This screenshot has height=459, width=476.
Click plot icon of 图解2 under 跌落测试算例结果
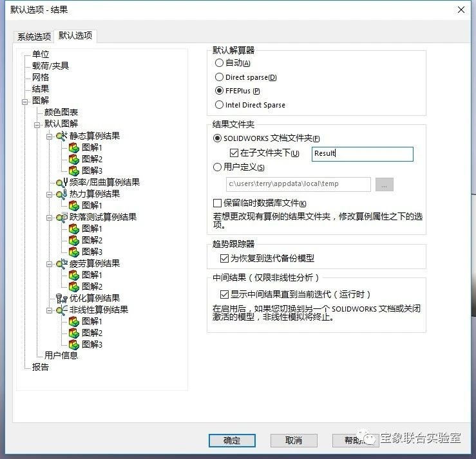coord(74,241)
